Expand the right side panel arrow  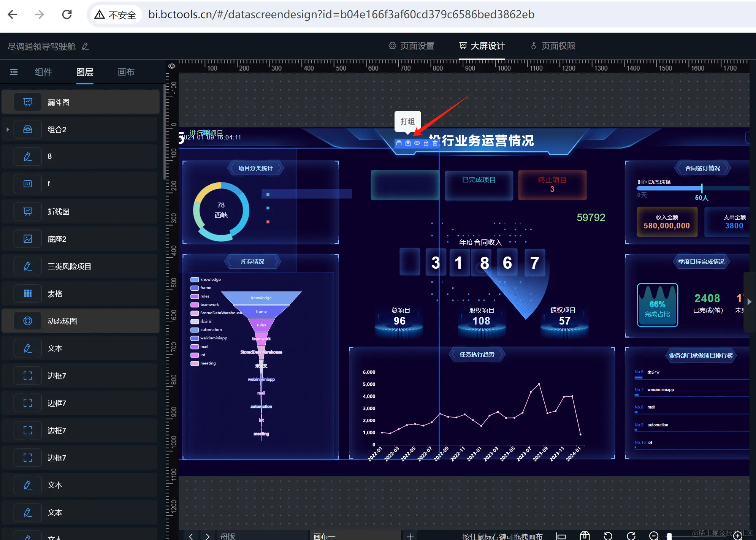click(x=749, y=302)
